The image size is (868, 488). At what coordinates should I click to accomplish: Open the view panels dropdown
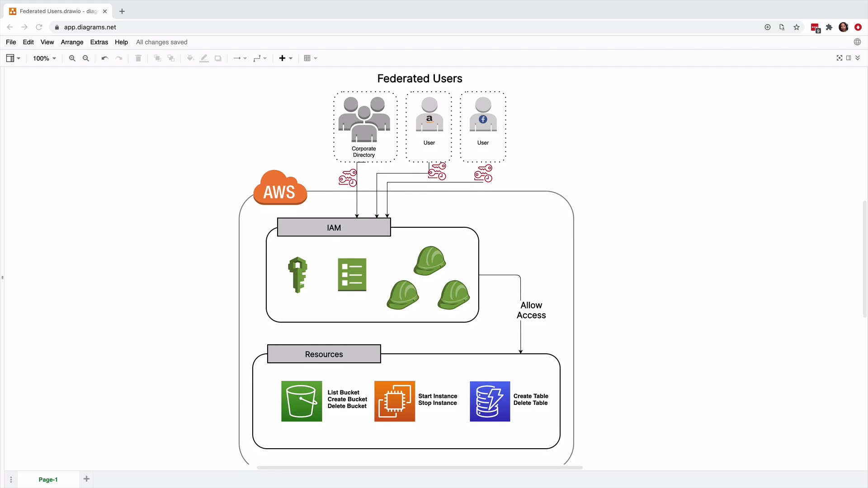pos(13,58)
